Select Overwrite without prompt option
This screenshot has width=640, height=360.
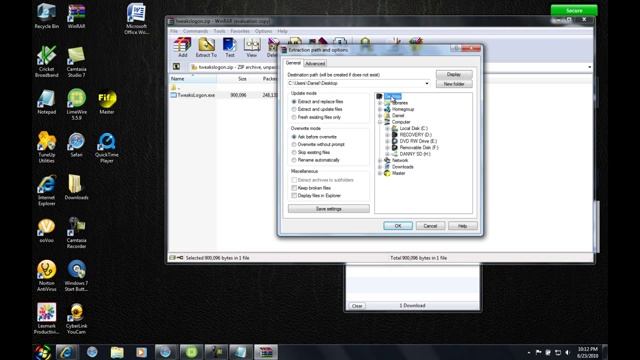[x=318, y=144]
